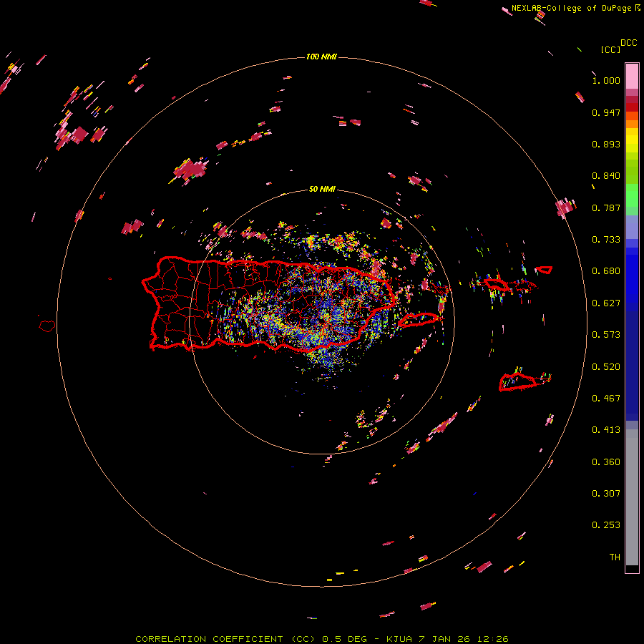Select the 0.413 scale value

[606, 430]
